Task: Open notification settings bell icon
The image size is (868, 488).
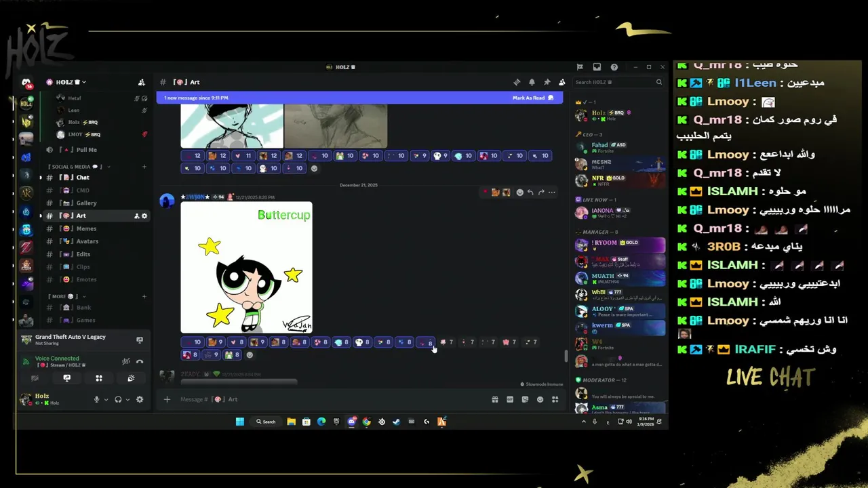Action: tap(532, 82)
